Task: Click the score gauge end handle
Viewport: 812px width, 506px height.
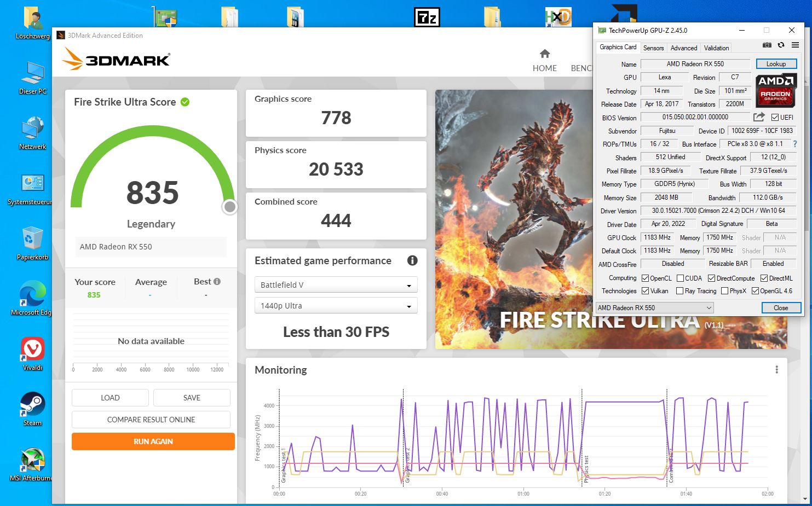Action: tap(230, 207)
